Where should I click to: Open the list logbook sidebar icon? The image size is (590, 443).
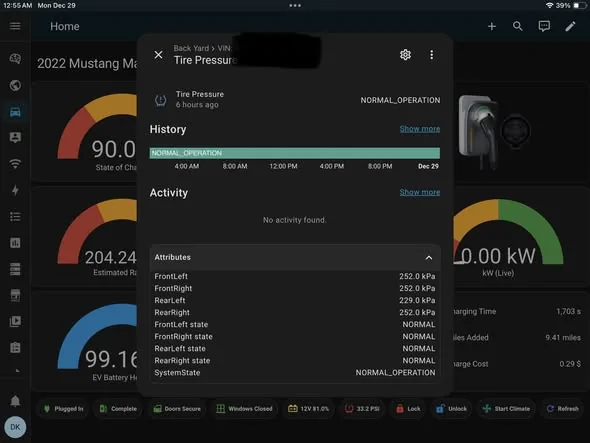click(x=15, y=217)
